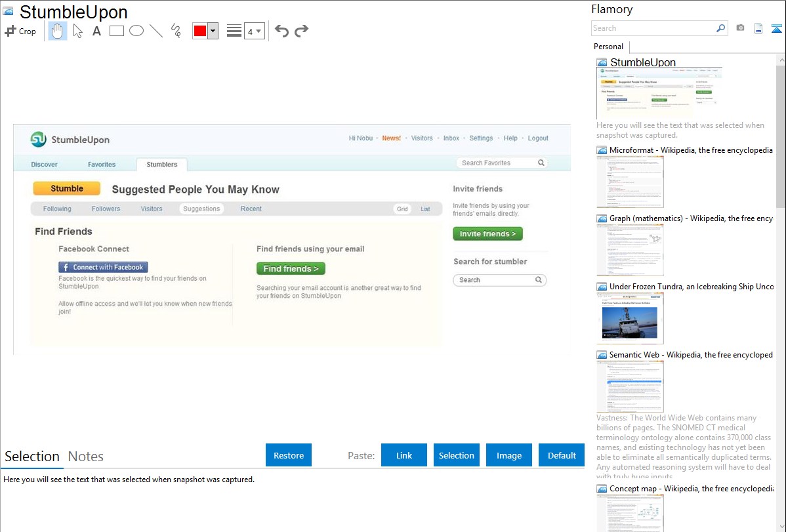Open the Stumblers tab in snapshot
The height and width of the screenshot is (532, 786).
pyautogui.click(x=162, y=165)
